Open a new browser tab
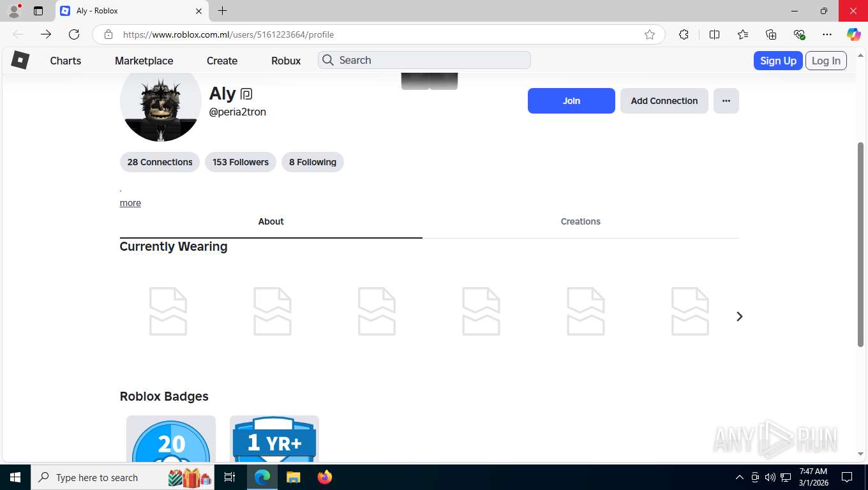868x490 pixels. pos(222,11)
